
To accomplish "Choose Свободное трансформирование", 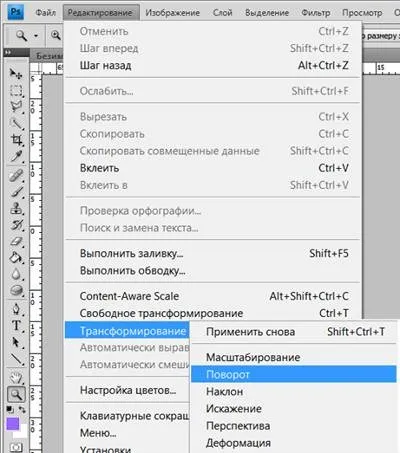I will tap(213, 313).
